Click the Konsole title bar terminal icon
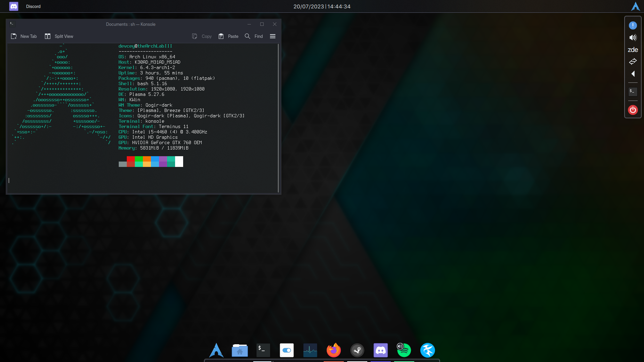This screenshot has height=362, width=644. (x=12, y=24)
